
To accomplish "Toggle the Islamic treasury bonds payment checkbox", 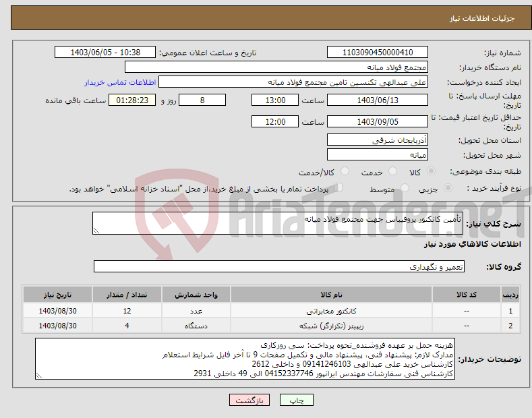I will [x=338, y=187].
